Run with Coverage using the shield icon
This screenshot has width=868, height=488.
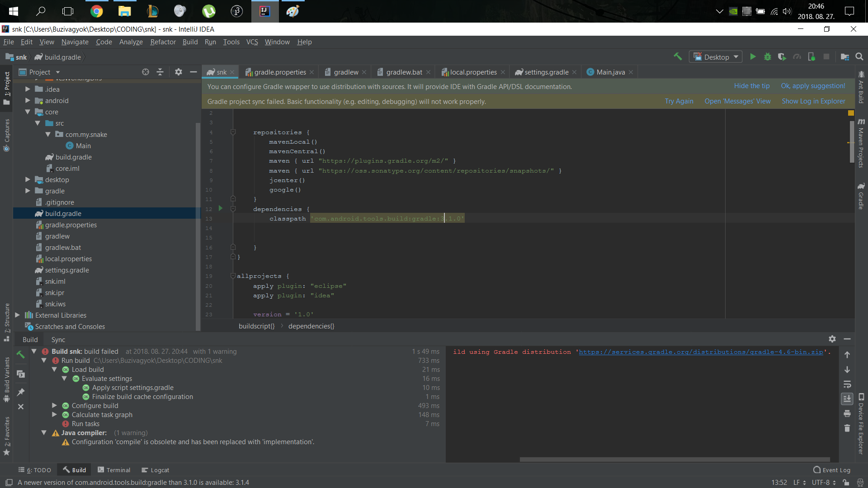click(x=782, y=57)
